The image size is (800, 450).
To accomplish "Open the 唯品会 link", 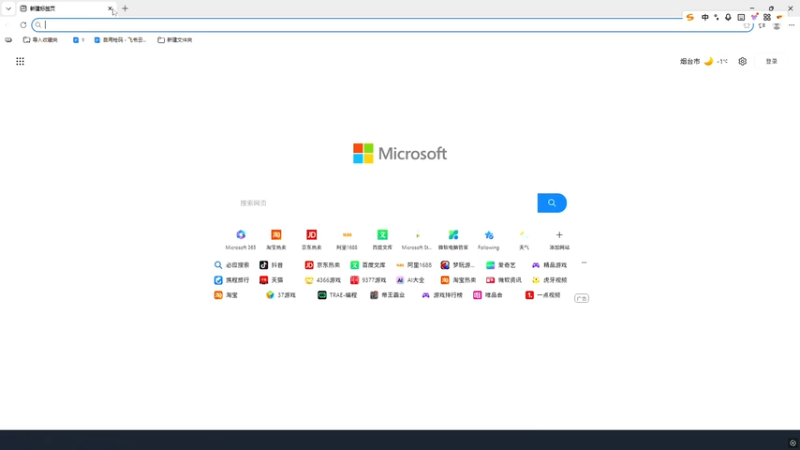I will pos(488,295).
